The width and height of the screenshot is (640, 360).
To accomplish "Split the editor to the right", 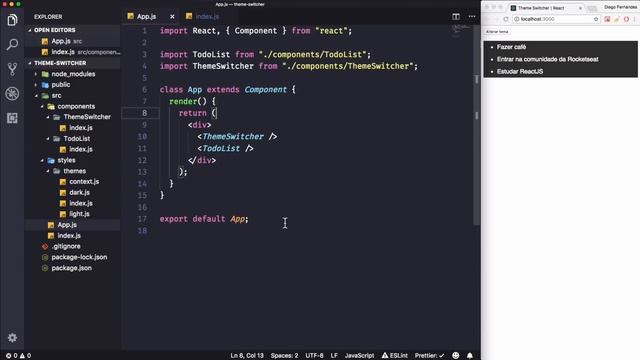I will (456, 17).
